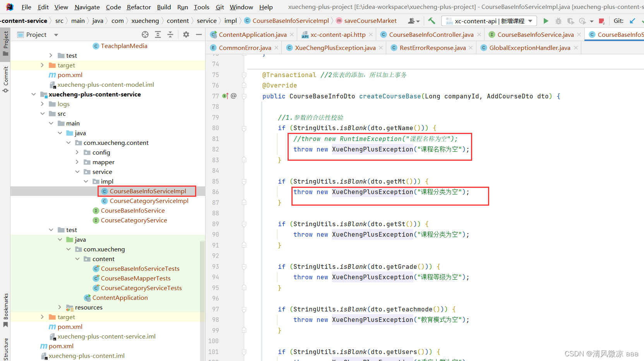Image resolution: width=644 pixels, height=361 pixels.
Task: Click the impl breadcrumb
Action: pos(231,21)
